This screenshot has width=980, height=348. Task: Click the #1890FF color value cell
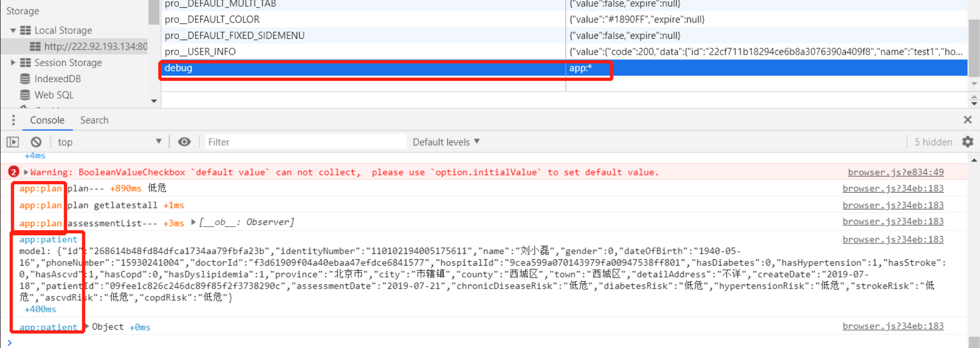click(766, 19)
